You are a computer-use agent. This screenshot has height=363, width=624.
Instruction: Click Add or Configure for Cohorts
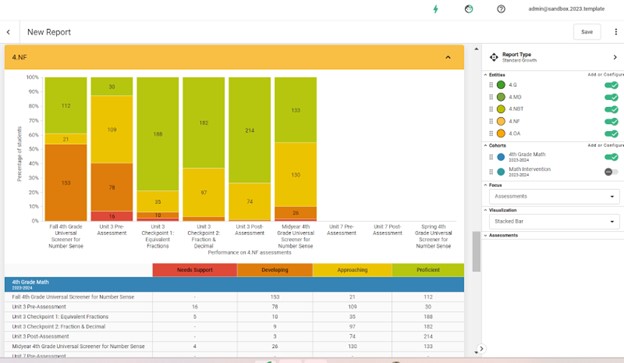point(606,145)
